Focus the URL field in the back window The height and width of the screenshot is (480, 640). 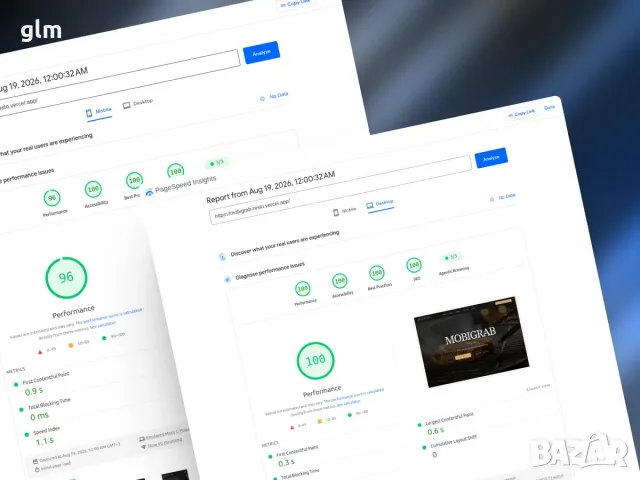click(118, 84)
